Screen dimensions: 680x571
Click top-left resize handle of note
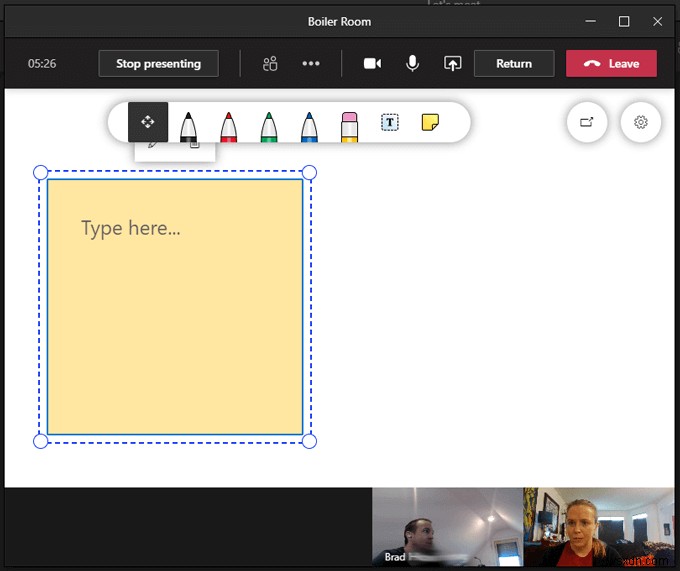pos(41,173)
